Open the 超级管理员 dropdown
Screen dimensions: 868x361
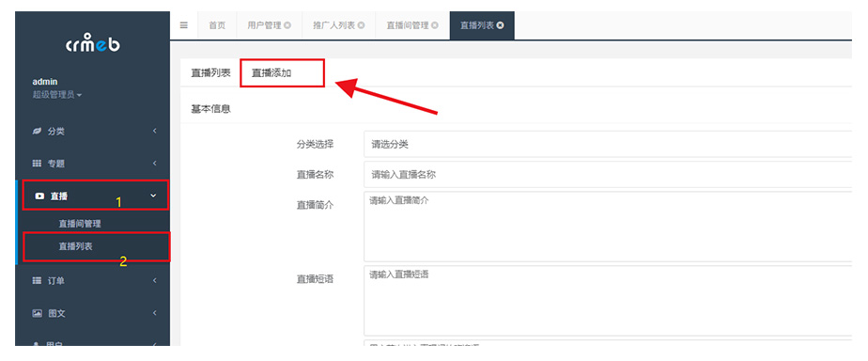[x=57, y=95]
